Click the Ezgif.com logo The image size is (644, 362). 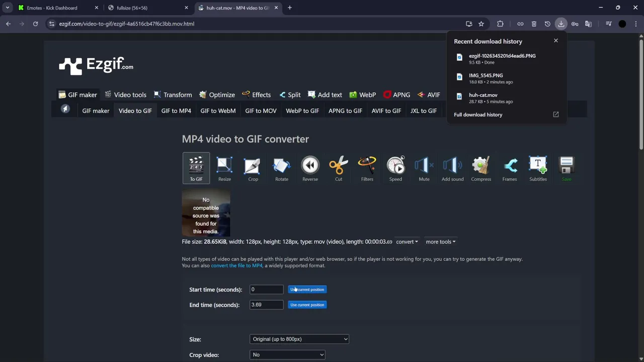tap(96, 65)
